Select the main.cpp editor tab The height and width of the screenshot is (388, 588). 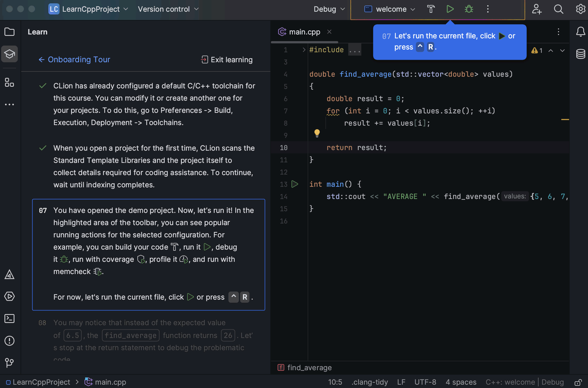coord(304,32)
